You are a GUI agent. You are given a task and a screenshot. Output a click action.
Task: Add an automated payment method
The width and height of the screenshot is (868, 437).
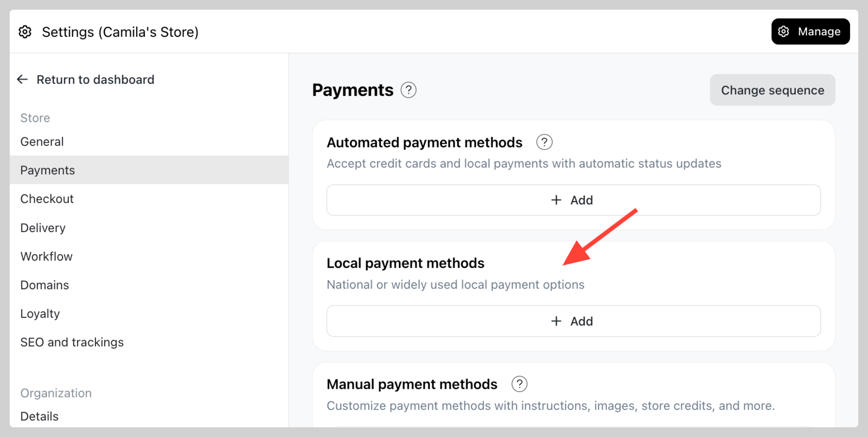(573, 200)
